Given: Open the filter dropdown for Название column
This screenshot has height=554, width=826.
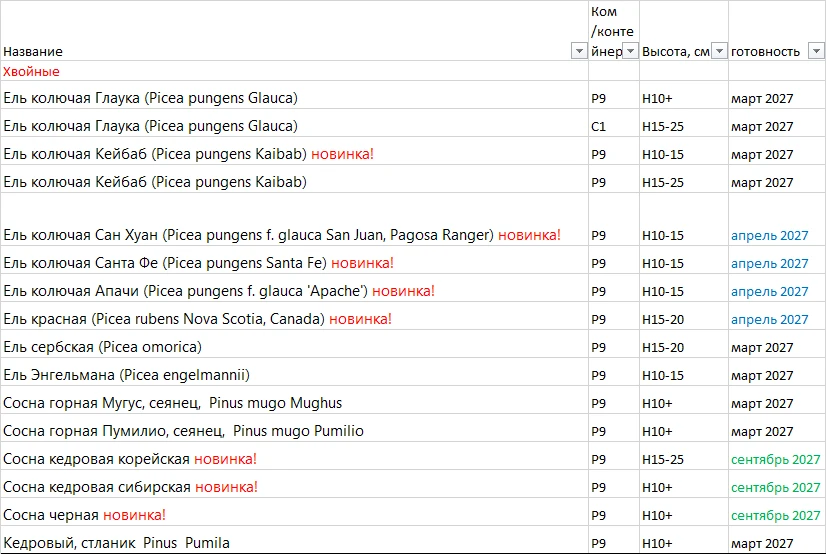Looking at the screenshot, I should (579, 51).
